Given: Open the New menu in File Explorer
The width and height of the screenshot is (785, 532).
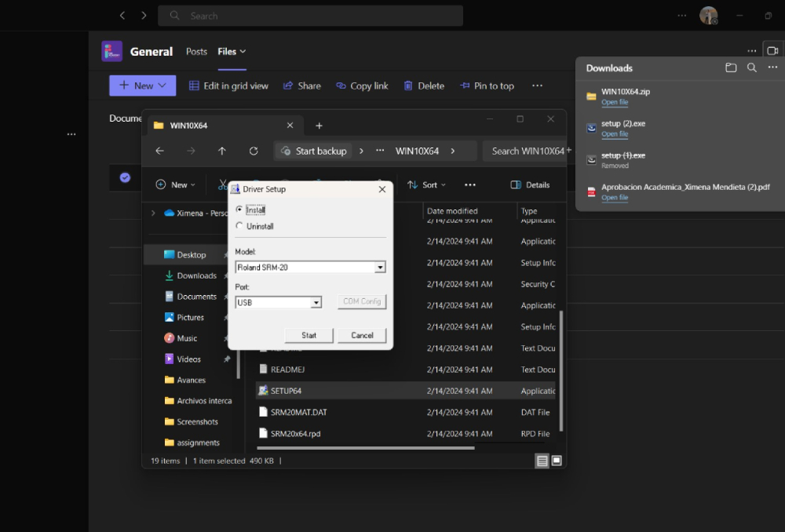Looking at the screenshot, I should pos(175,184).
